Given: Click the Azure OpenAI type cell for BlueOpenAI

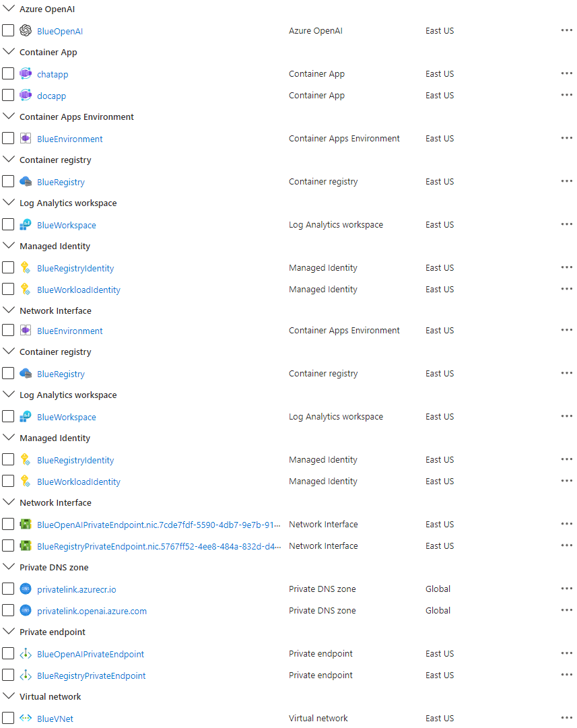Looking at the screenshot, I should pos(316,31).
